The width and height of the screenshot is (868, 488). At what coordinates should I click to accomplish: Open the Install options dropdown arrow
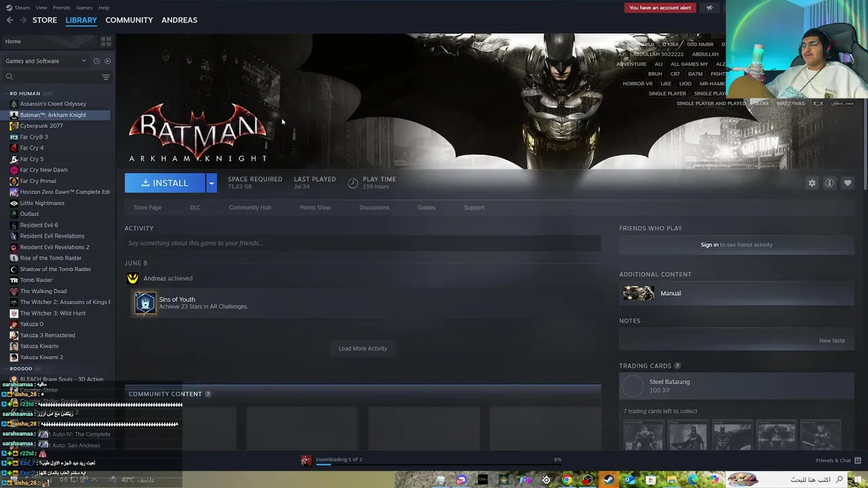[212, 183]
